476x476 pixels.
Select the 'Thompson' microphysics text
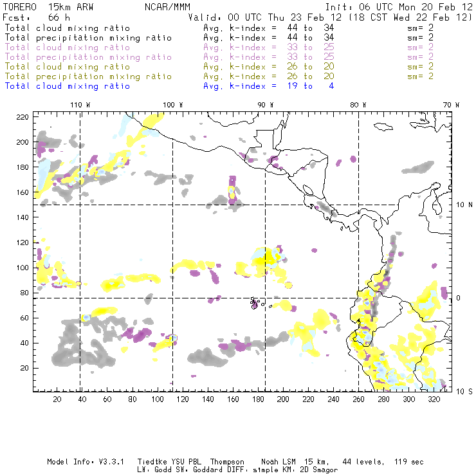pos(227,462)
